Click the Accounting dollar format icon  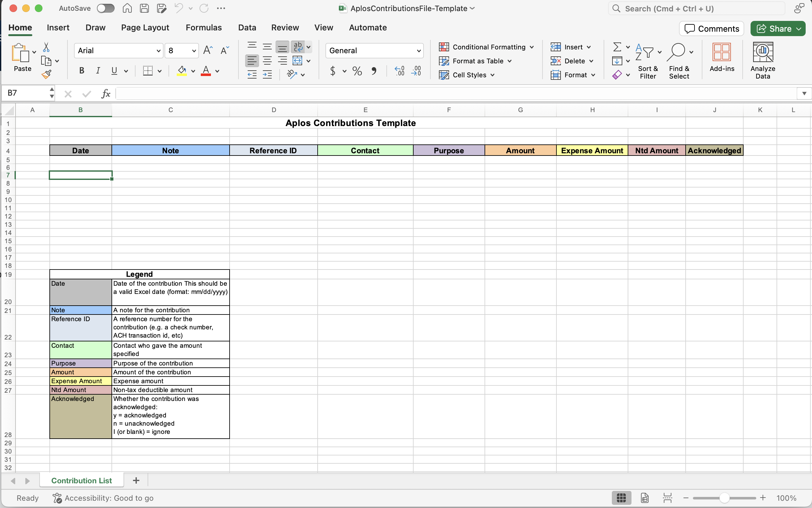(333, 71)
